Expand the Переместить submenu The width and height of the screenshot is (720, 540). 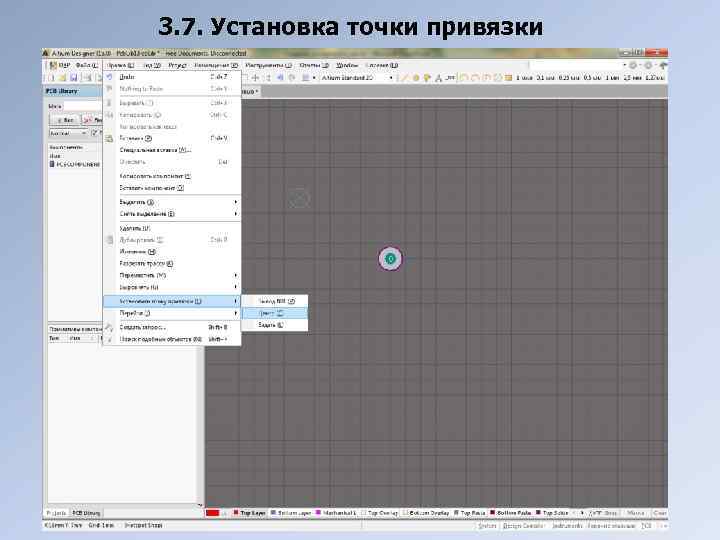[x=172, y=276]
